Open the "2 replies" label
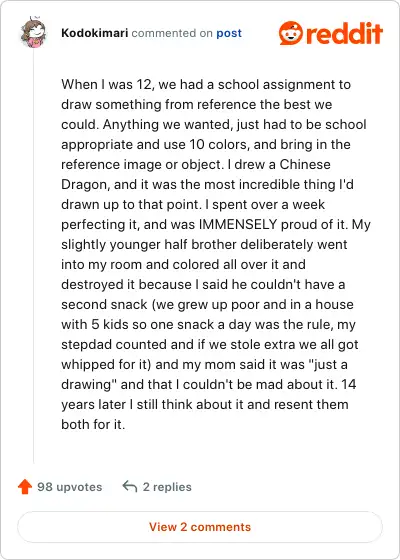Screen dimensions: 400x560 [x=167, y=487]
